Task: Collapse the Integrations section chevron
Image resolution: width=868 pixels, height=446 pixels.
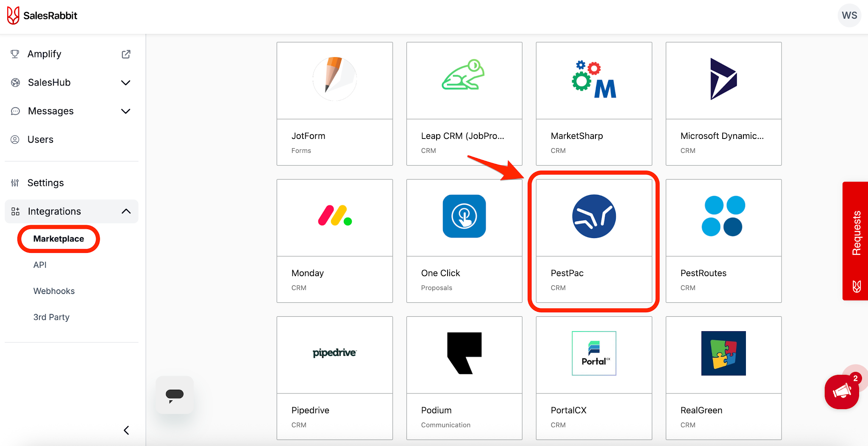Action: pyautogui.click(x=126, y=211)
